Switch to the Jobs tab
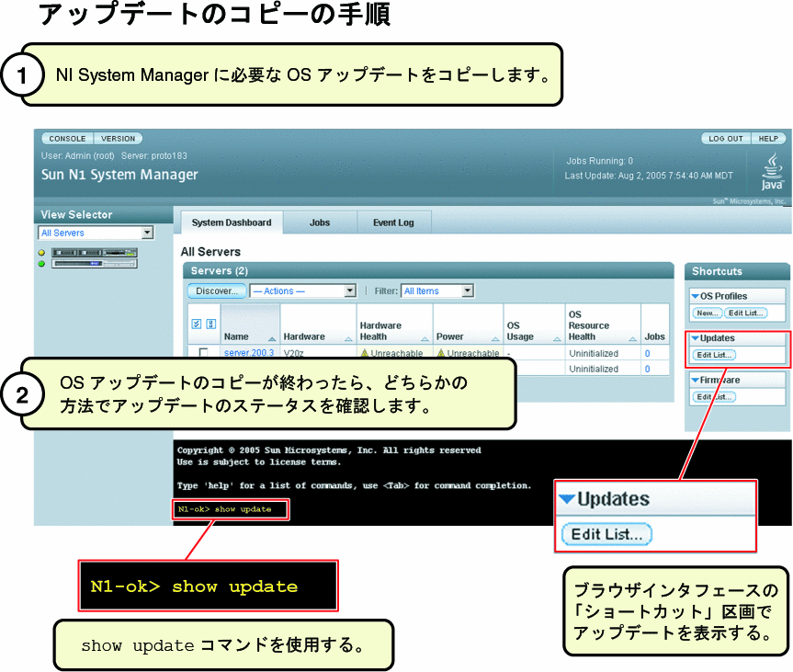Screen dimensions: 793x672 [x=320, y=222]
